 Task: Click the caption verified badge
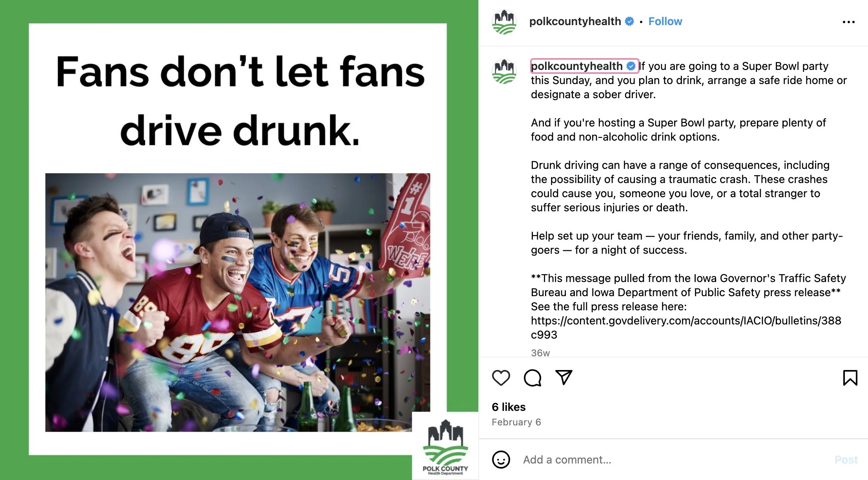point(631,66)
